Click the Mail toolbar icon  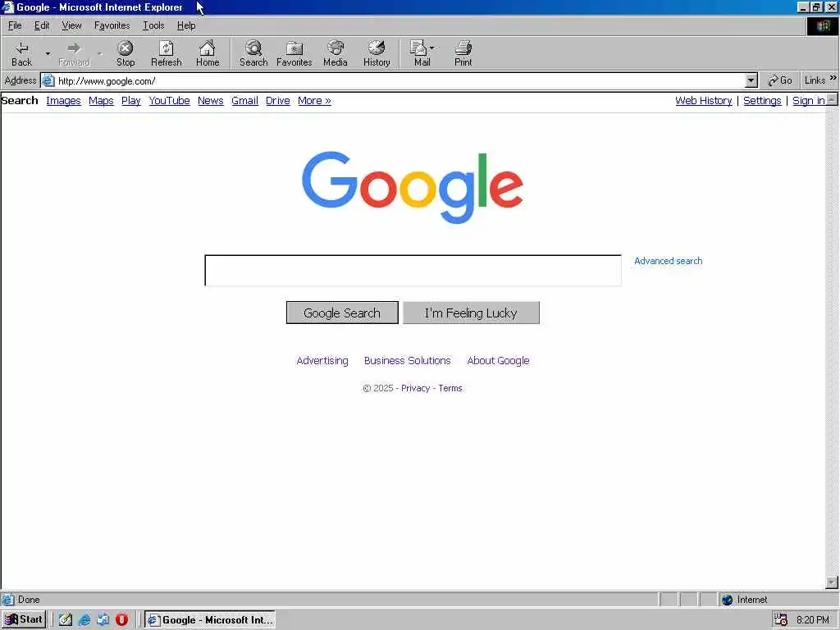tap(419, 53)
